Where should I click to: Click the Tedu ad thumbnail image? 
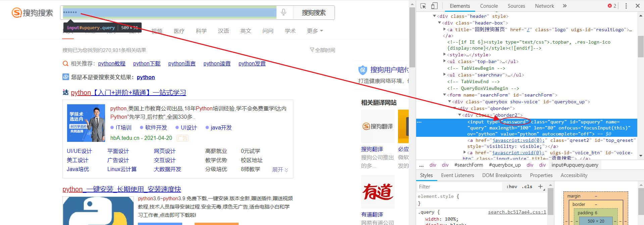[86, 123]
